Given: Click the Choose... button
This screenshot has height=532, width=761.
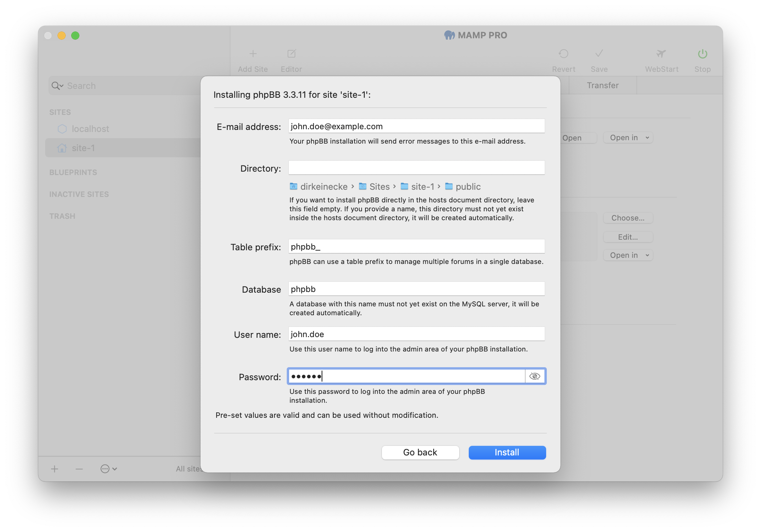Looking at the screenshot, I should [628, 218].
